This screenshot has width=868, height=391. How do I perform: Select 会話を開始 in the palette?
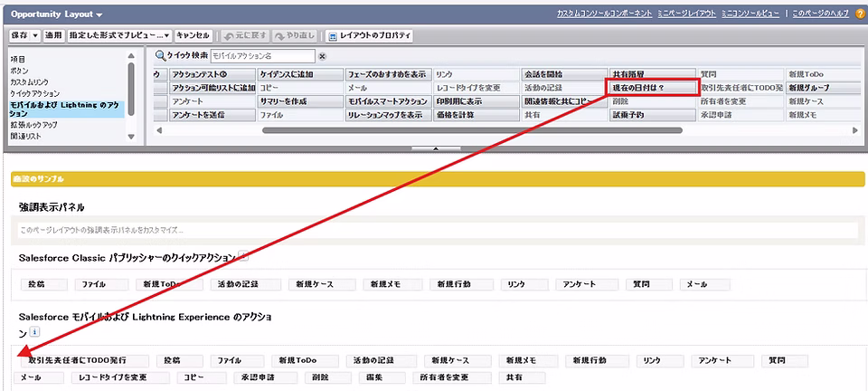tap(564, 74)
